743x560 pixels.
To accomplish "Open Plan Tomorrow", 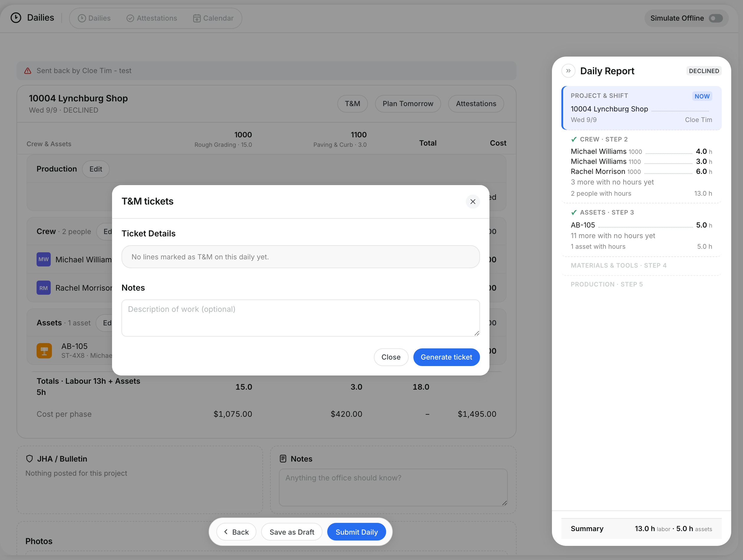I will [408, 104].
